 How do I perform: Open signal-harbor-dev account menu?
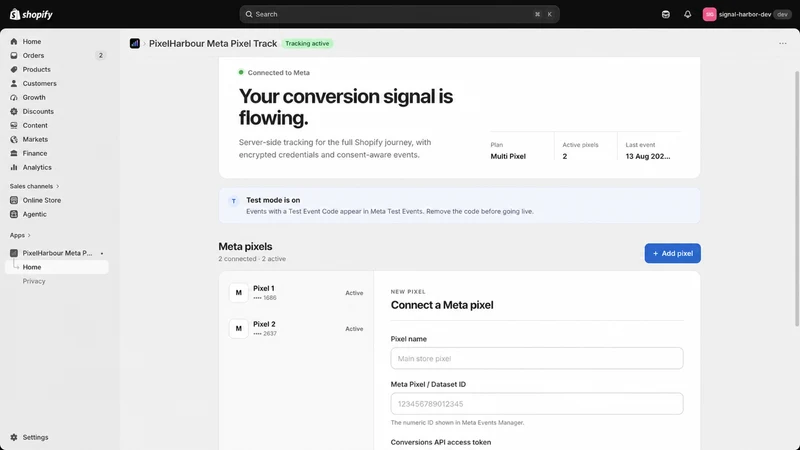click(746, 14)
